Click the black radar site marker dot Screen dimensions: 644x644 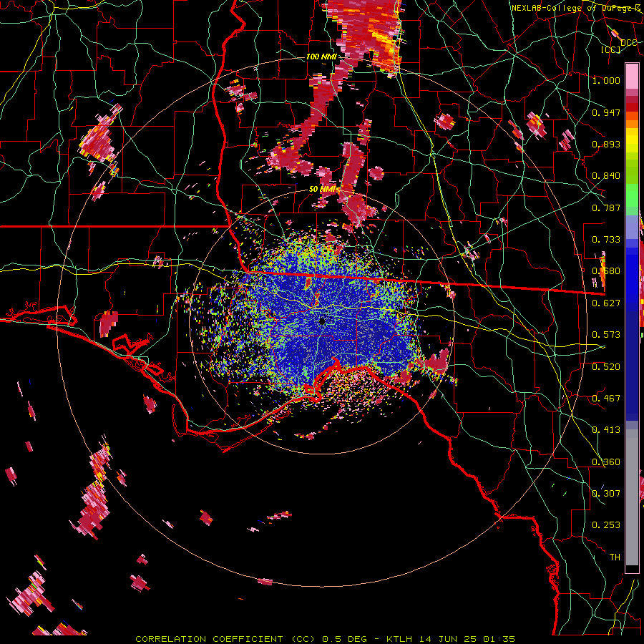point(323,321)
